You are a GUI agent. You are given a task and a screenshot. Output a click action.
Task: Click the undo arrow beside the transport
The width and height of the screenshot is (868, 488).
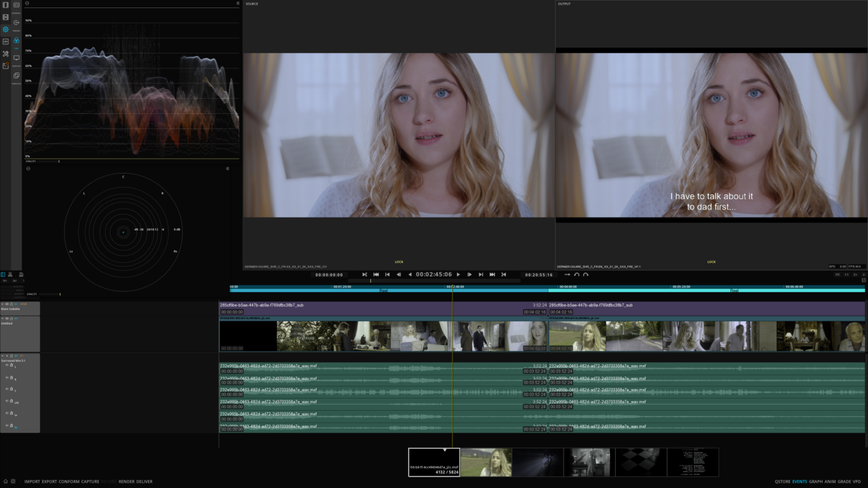pyautogui.click(x=576, y=274)
